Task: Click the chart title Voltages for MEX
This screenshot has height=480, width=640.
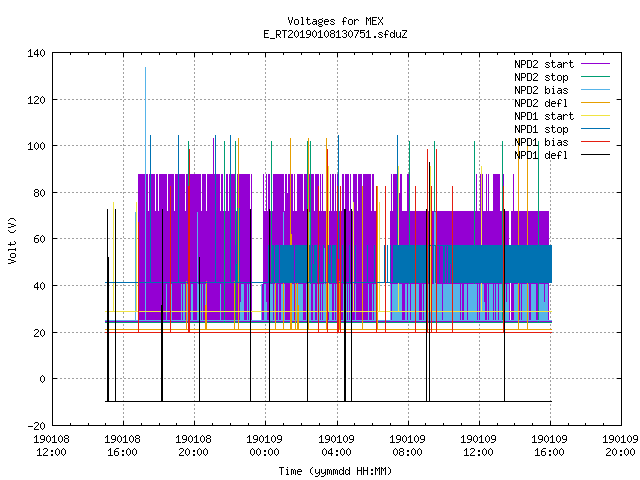Action: (335, 21)
